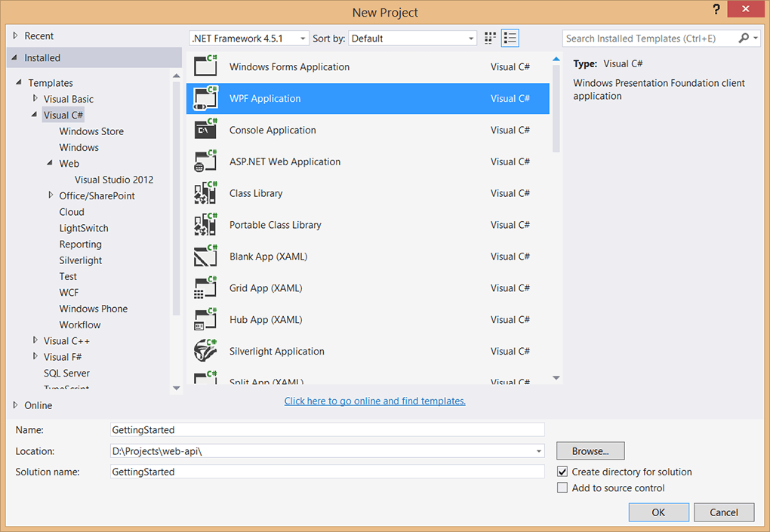Viewport: 770px width, 532px height.
Task: Click the template list scroll up arrow
Action: pos(556,59)
